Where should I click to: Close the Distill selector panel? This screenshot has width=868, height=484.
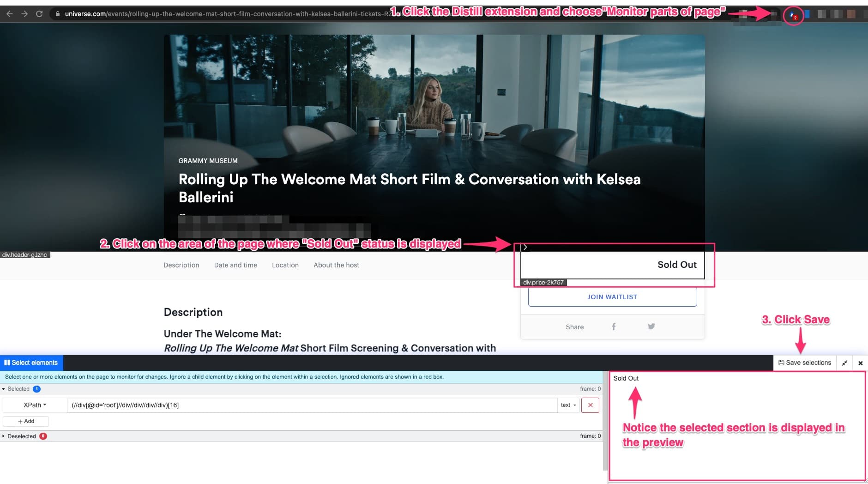(860, 363)
